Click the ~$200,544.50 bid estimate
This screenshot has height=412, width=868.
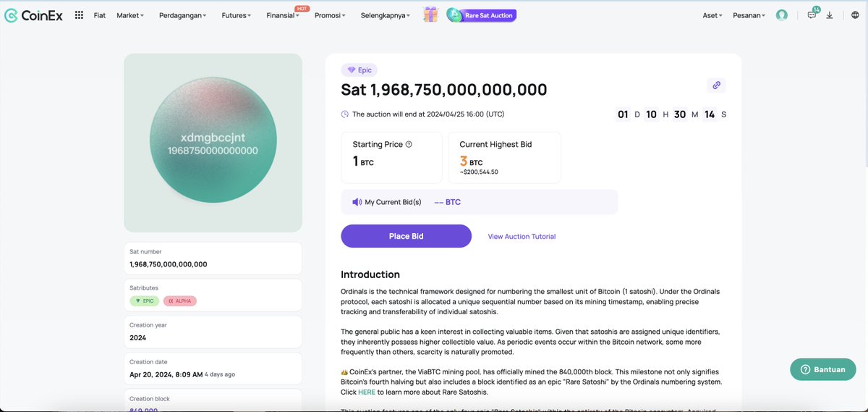click(479, 172)
